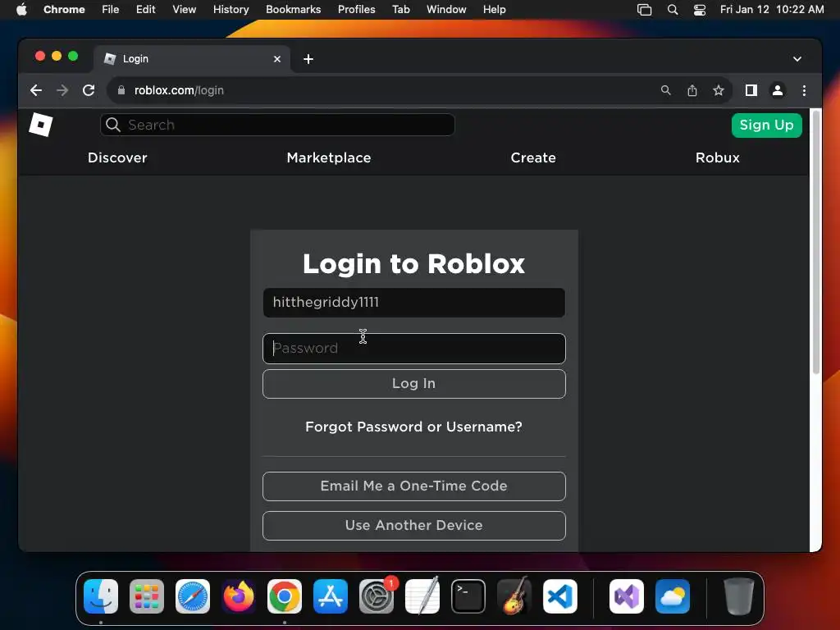Open Control Center in menu bar
Image resolution: width=840 pixels, height=630 pixels.
coord(700,10)
